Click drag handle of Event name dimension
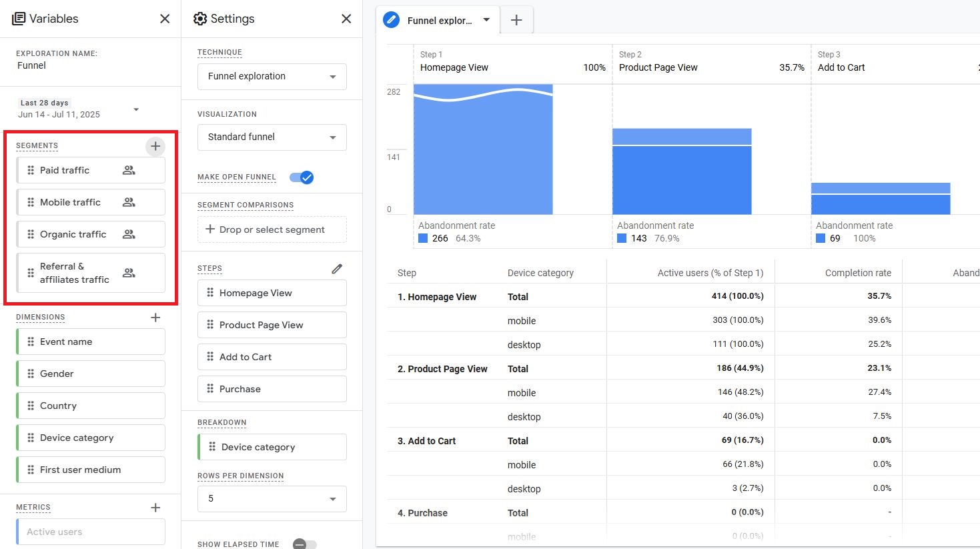 tap(31, 342)
